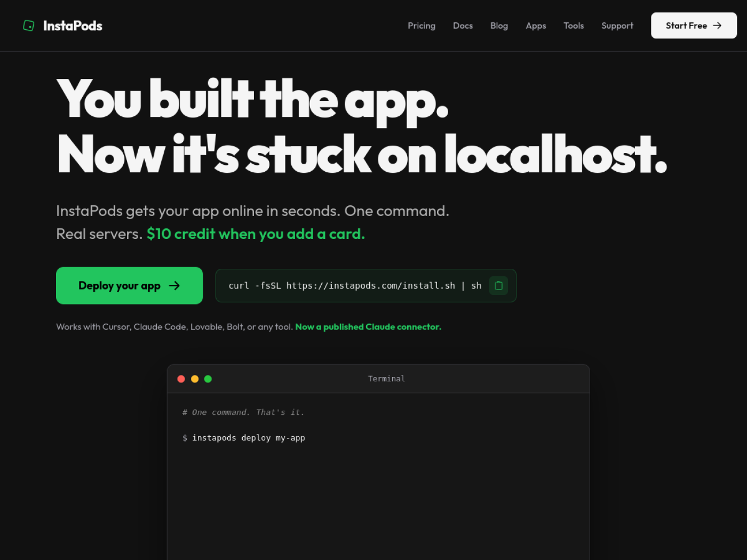Image resolution: width=747 pixels, height=560 pixels.
Task: Click the yellow terminal window dot
Action: (195, 379)
